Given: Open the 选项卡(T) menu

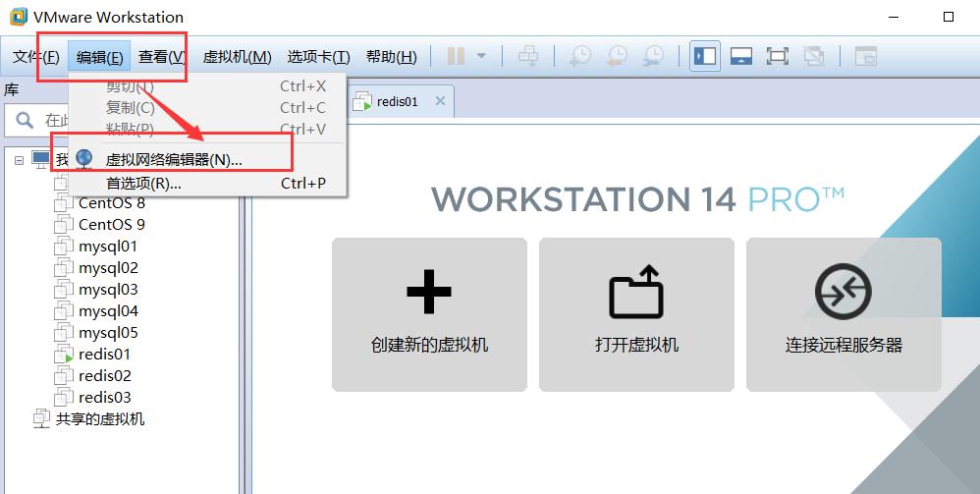Looking at the screenshot, I should (x=318, y=57).
